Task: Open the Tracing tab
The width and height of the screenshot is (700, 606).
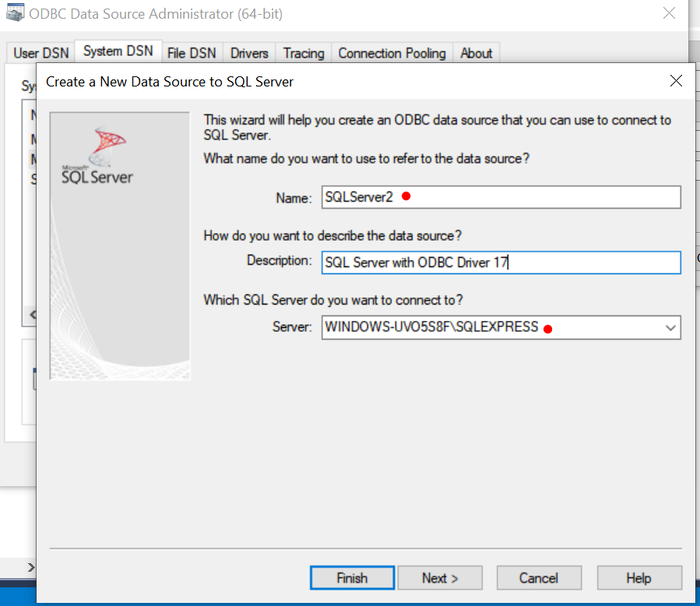Action: [x=304, y=53]
